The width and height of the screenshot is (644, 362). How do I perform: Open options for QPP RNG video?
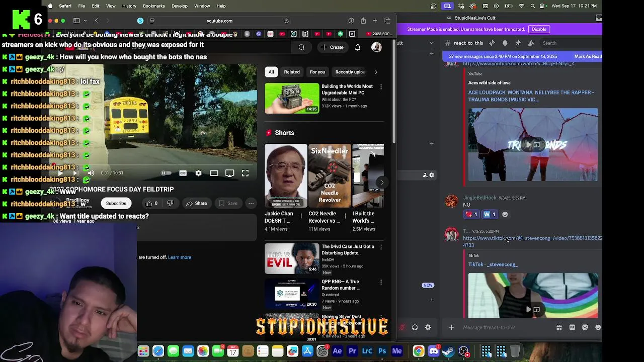pos(381,282)
